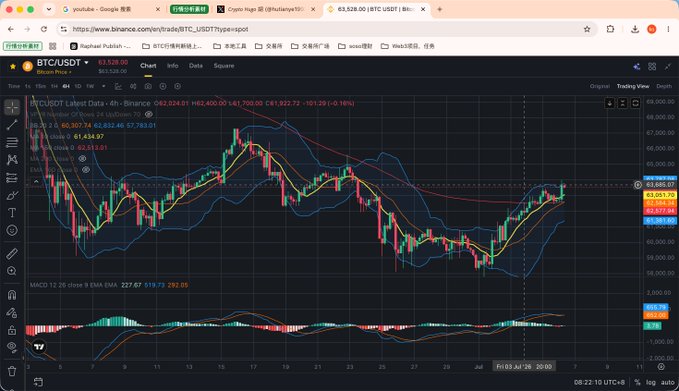Viewport: 679px width, 391px height.
Task: Take a chart snapshot camera icon
Action: [x=148, y=86]
